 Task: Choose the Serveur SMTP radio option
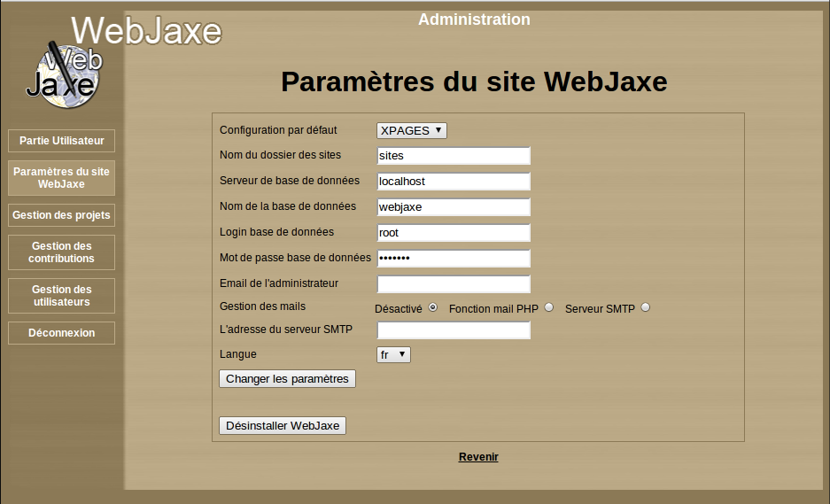(x=645, y=307)
